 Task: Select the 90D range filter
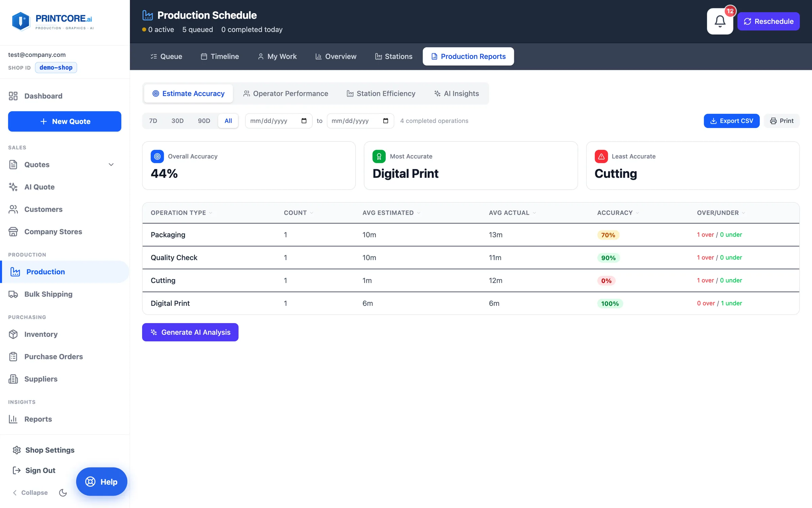(204, 121)
